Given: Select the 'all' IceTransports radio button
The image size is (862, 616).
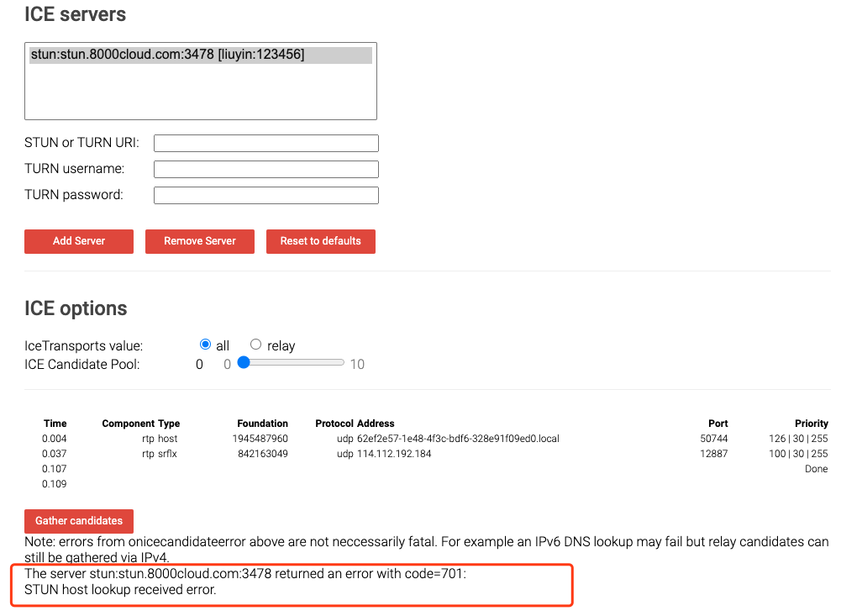Looking at the screenshot, I should point(205,345).
